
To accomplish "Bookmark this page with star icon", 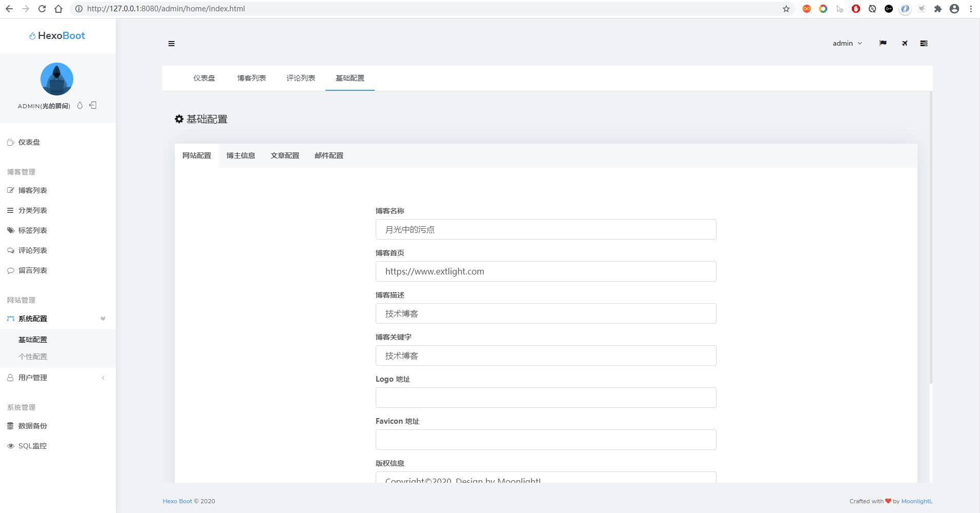I will point(786,9).
